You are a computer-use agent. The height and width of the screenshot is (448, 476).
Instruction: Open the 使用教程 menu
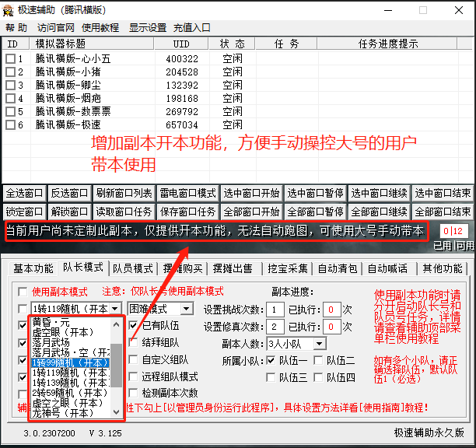(100, 28)
